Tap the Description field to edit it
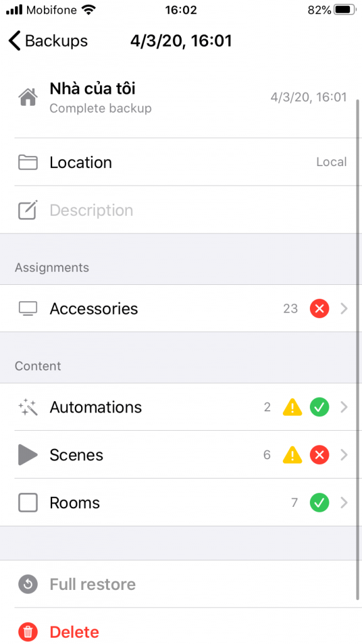This screenshot has width=362, height=644. pos(91,210)
